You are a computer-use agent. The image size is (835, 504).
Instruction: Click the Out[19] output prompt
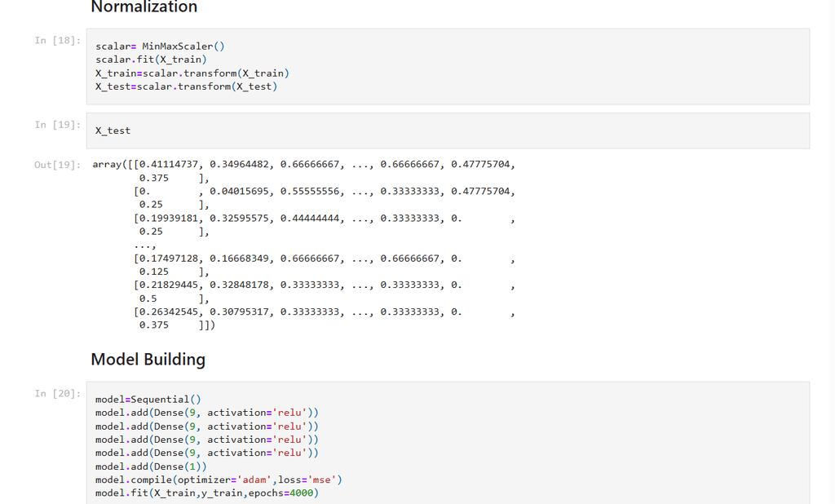pyautogui.click(x=57, y=165)
